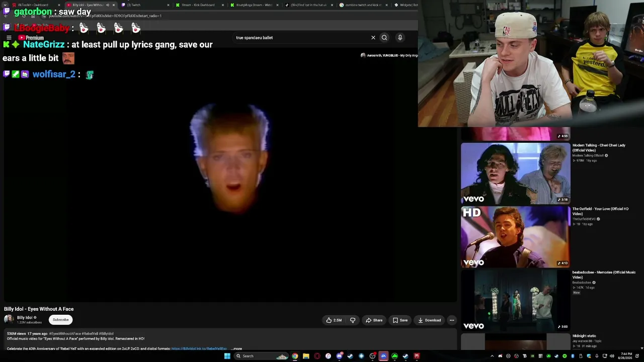This screenshot has height=362, width=644.
Task: Subscribe to the Billy Idol channel
Action: [60, 320]
